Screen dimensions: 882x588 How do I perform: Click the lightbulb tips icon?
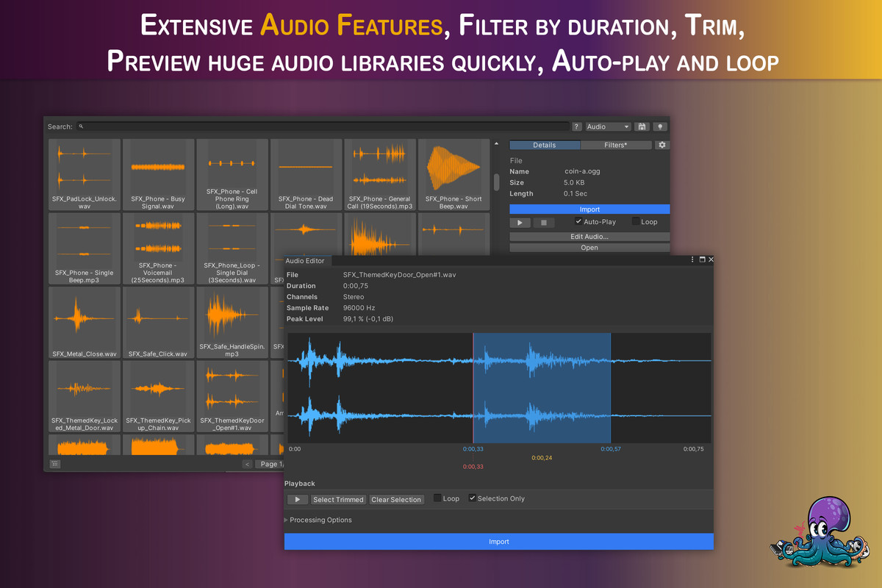click(x=660, y=126)
